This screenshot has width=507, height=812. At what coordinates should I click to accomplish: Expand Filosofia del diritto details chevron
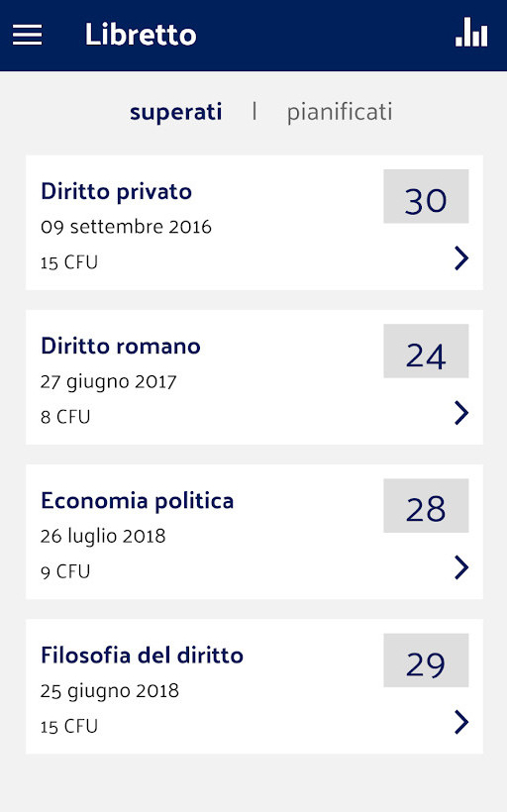pyautogui.click(x=461, y=722)
